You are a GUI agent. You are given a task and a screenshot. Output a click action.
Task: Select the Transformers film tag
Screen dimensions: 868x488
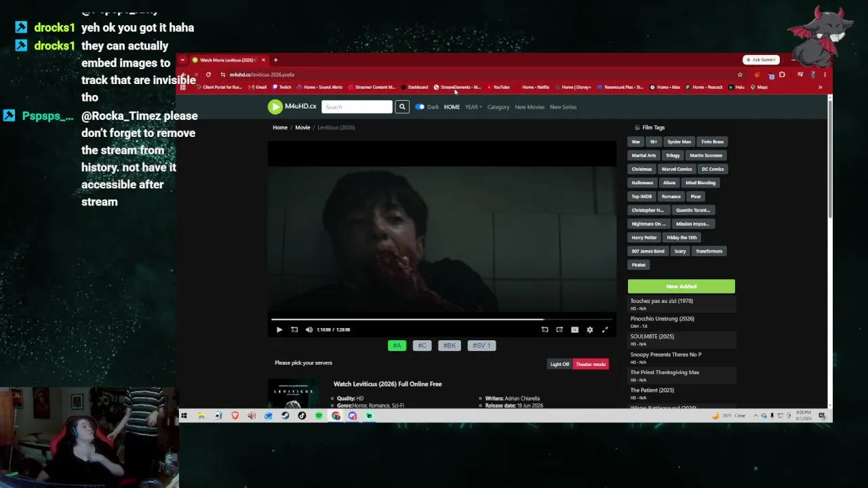[x=709, y=251]
